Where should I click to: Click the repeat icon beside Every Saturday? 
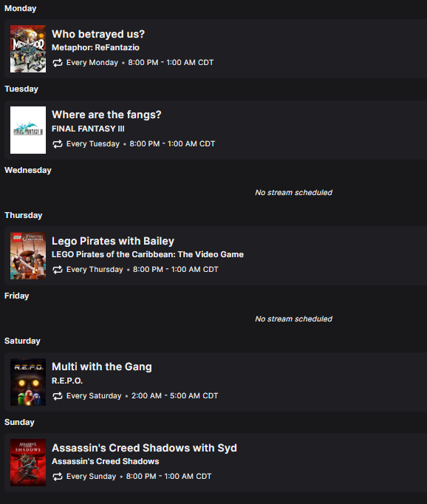pos(58,396)
